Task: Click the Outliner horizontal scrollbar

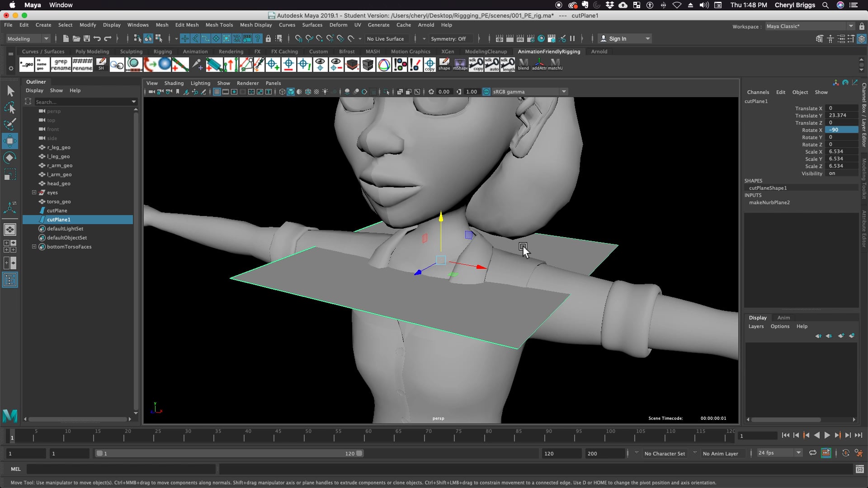Action: tap(77, 419)
